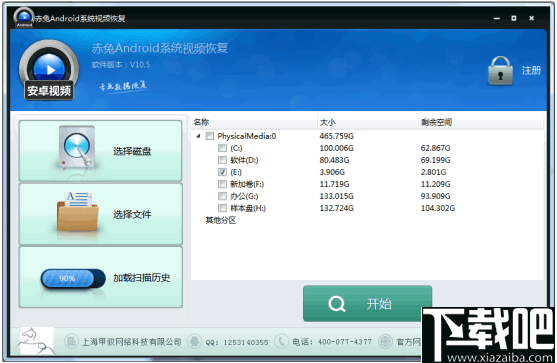The image size is (557, 363).
Task: Click the 93.909G free space value
Action: (x=436, y=196)
